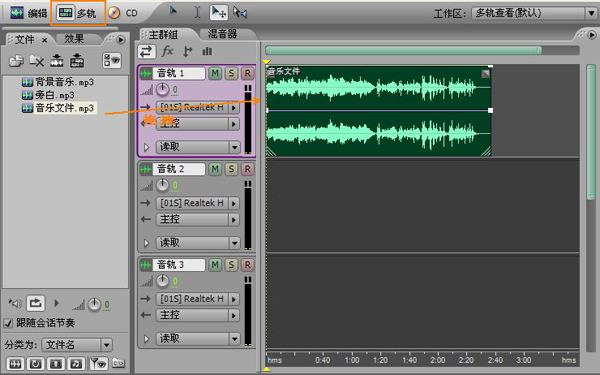Screen dimensions: 600x375
Task: Click the vertical scrollbar of the track area
Action: pyautogui.click(x=591, y=132)
